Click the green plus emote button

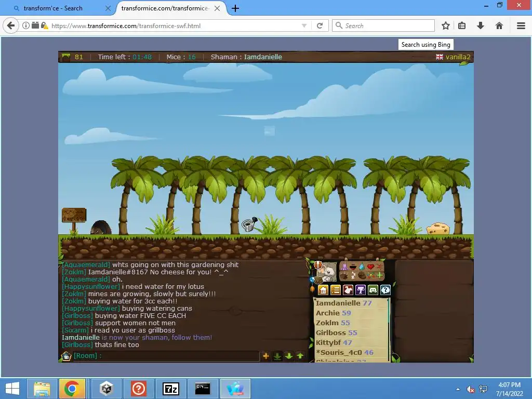(380, 275)
